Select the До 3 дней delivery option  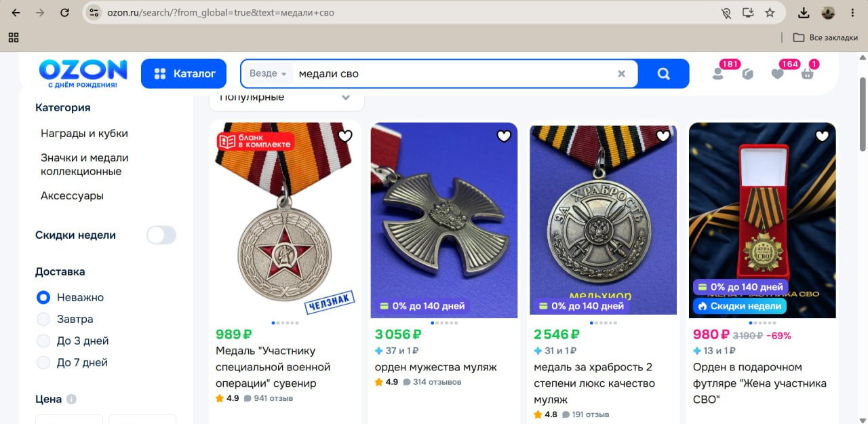pyautogui.click(x=43, y=341)
